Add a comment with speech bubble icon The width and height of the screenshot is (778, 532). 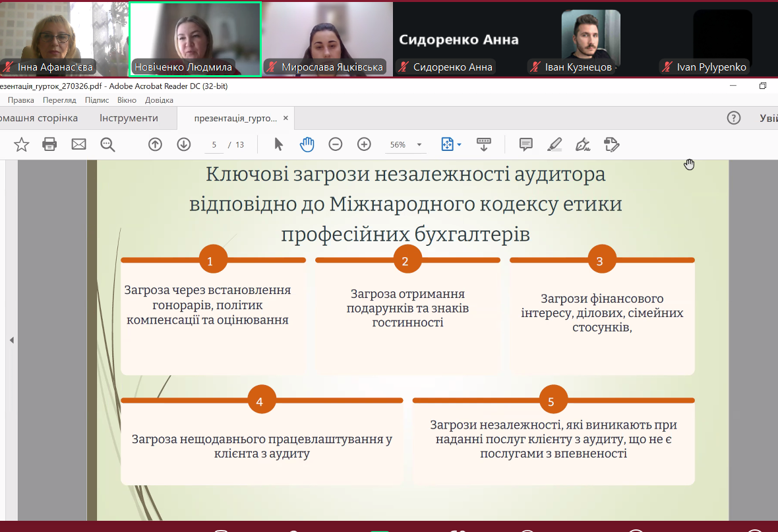pos(525,144)
